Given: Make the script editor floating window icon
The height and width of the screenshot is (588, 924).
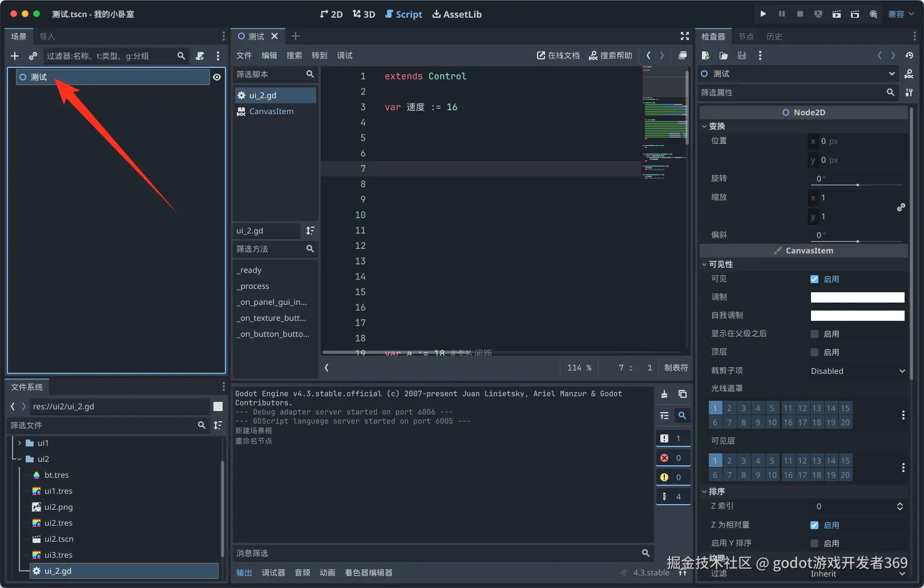Looking at the screenshot, I should click(683, 55).
